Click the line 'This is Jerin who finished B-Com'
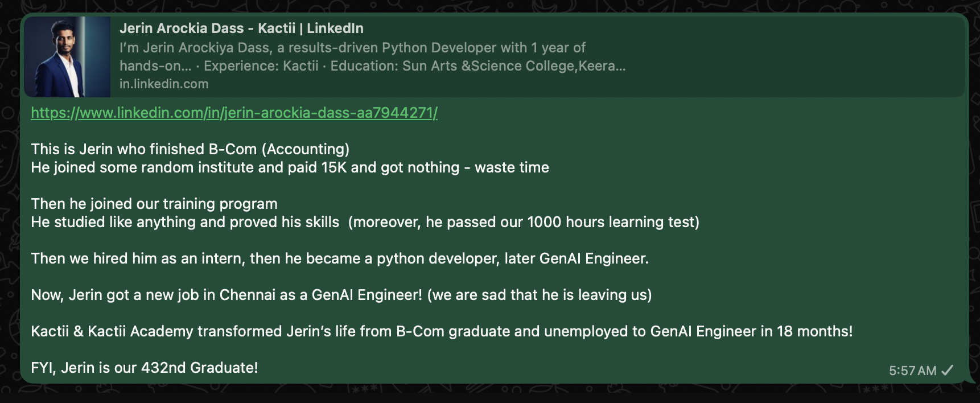Image resolution: width=980 pixels, height=403 pixels. 190,149
